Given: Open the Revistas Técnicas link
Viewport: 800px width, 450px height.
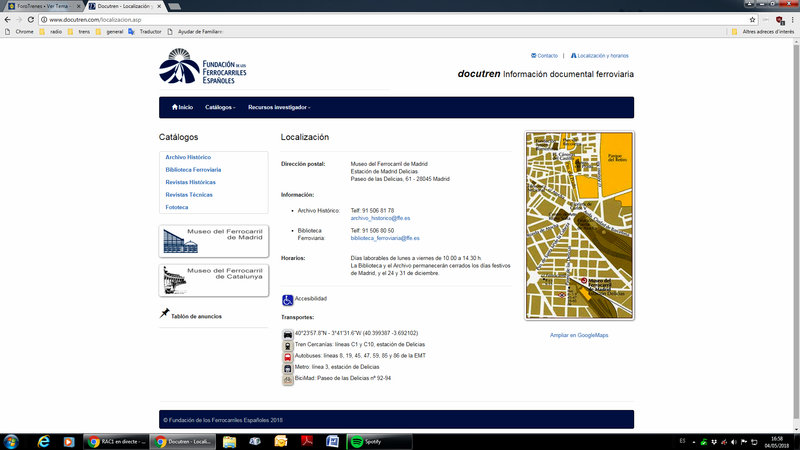Looking at the screenshot, I should [x=189, y=194].
